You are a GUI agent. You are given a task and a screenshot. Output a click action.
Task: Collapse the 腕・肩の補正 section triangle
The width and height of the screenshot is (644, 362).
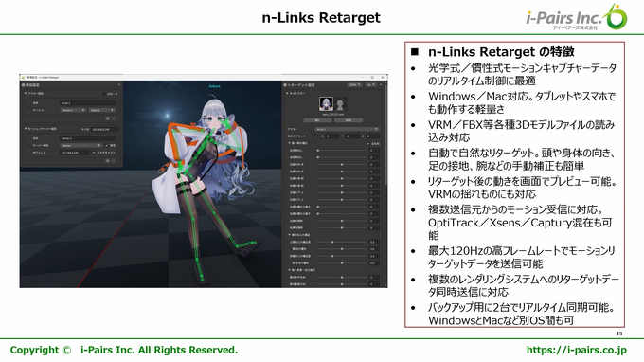289,143
